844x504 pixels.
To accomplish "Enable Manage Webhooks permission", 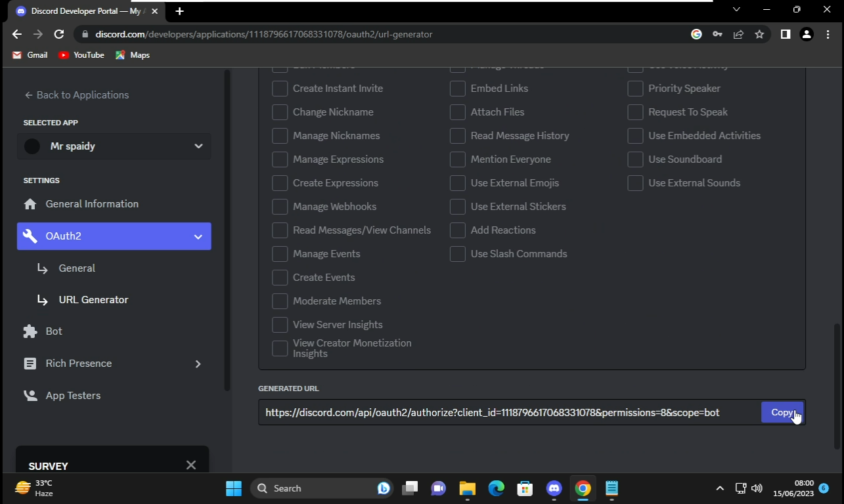I will point(280,207).
